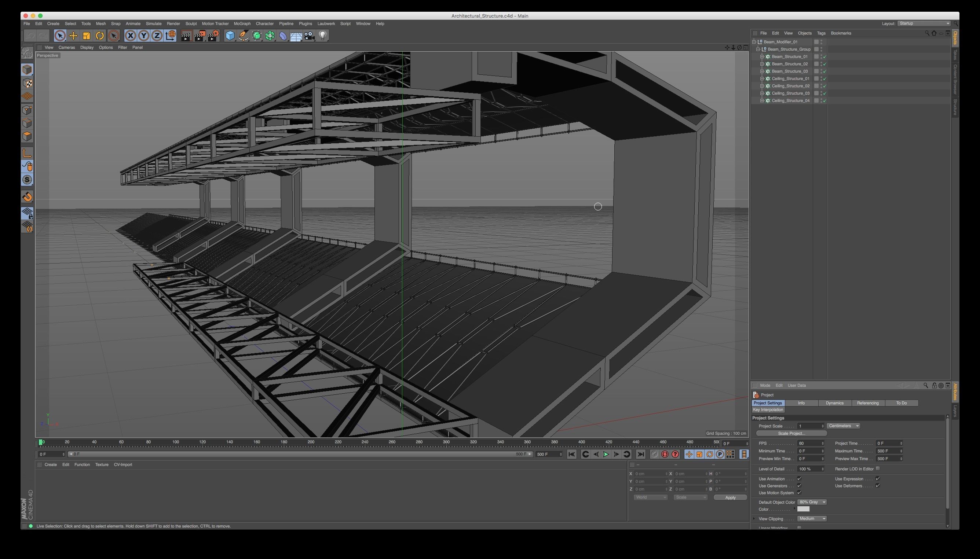Viewport: 980px width, 559px height.
Task: Uncheck Use Generators checkbox
Action: tap(799, 486)
